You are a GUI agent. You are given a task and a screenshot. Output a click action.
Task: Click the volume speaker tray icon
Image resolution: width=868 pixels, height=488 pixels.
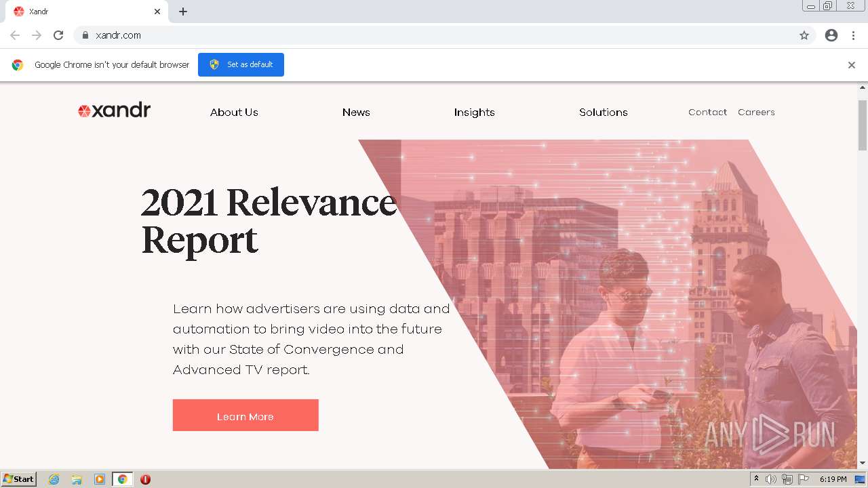click(x=771, y=479)
